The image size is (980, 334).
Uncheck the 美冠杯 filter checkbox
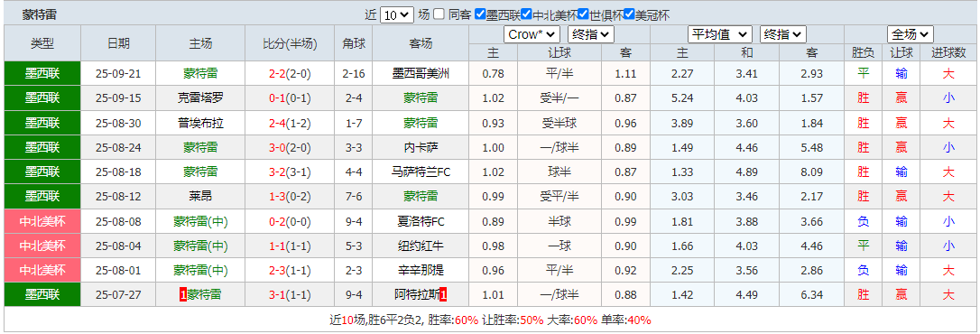click(629, 14)
